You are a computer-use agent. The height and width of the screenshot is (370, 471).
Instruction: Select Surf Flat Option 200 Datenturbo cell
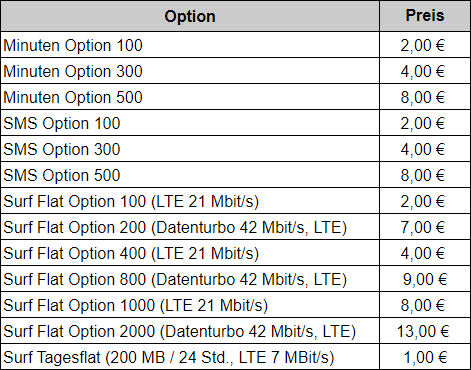tap(190, 227)
